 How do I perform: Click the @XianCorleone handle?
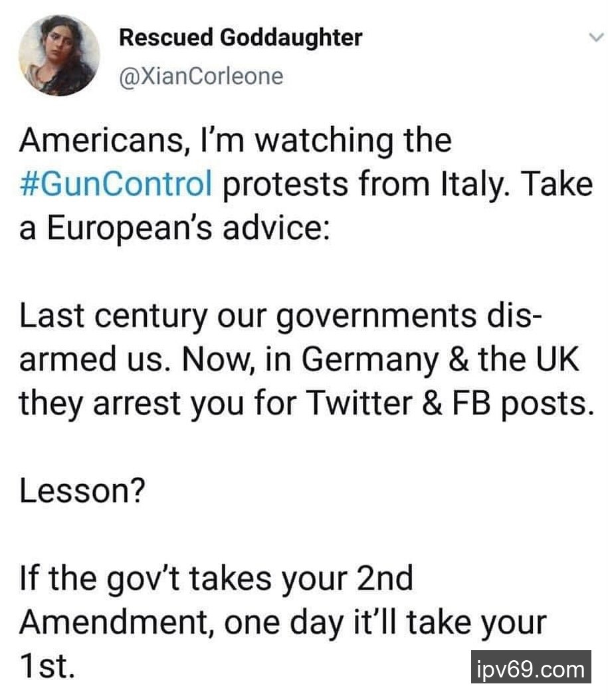[201, 76]
